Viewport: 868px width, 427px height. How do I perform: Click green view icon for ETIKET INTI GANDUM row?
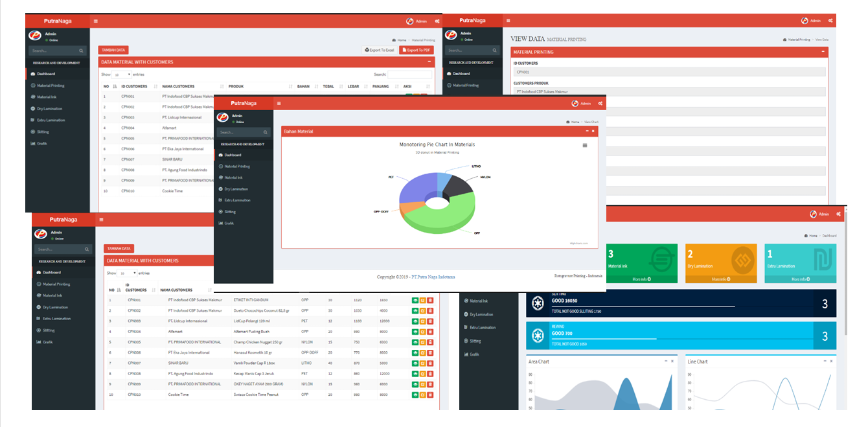415,301
